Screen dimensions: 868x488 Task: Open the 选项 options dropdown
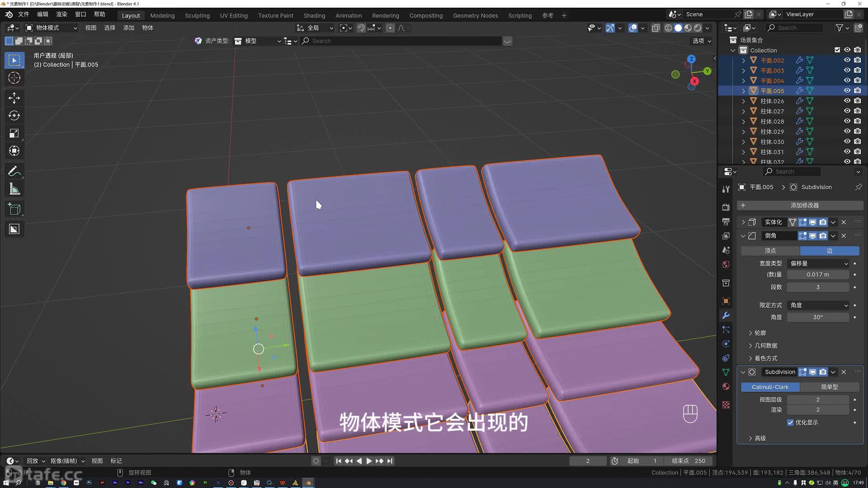point(702,41)
